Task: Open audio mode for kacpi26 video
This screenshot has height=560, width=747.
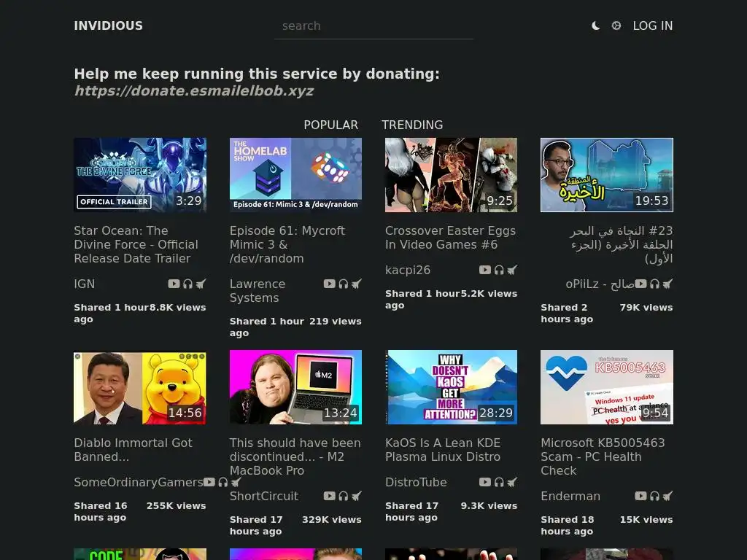Action: click(499, 270)
